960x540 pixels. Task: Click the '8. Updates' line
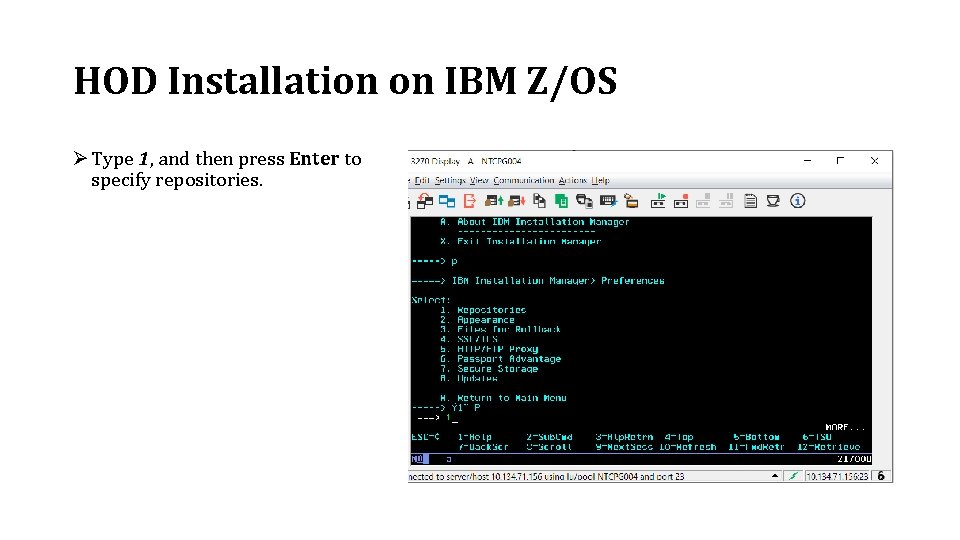(468, 378)
